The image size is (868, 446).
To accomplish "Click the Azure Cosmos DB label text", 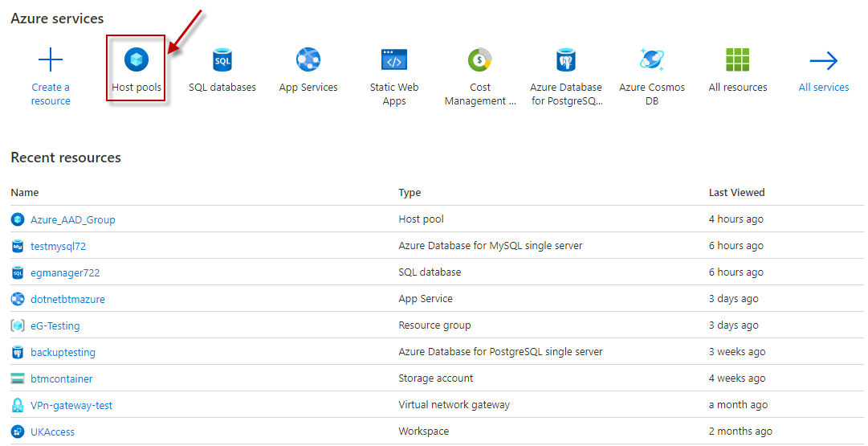I will tap(651, 94).
